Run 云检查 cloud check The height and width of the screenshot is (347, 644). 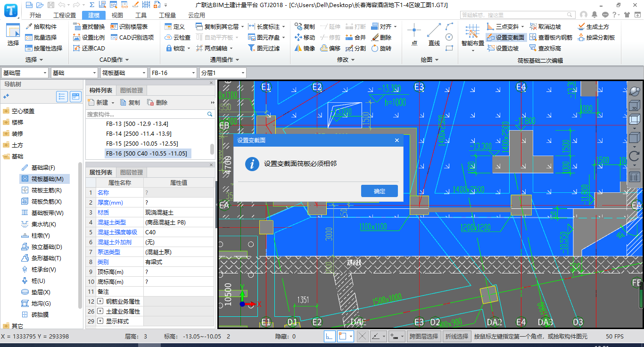coord(178,37)
